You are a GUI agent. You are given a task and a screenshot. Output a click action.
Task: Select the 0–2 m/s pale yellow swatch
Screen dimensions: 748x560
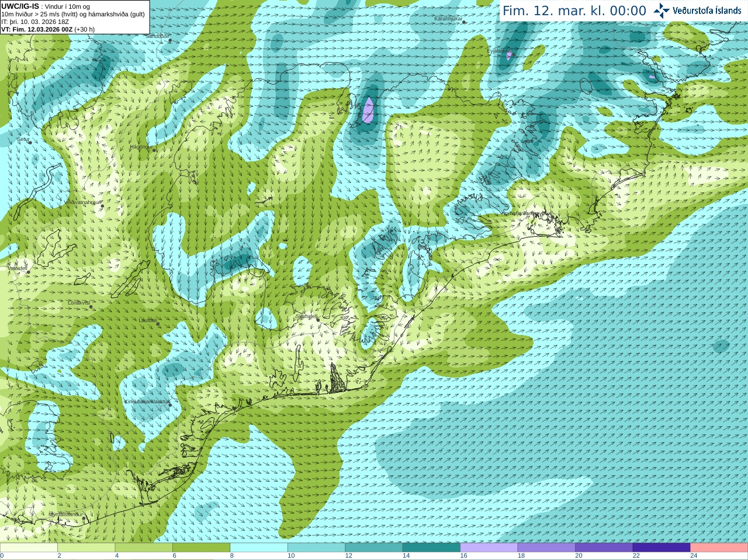coord(29,548)
